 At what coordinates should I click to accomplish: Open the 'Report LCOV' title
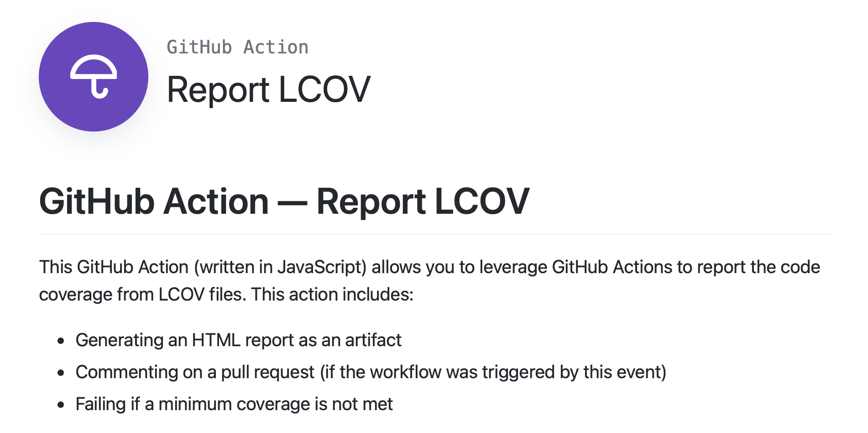[x=268, y=90]
